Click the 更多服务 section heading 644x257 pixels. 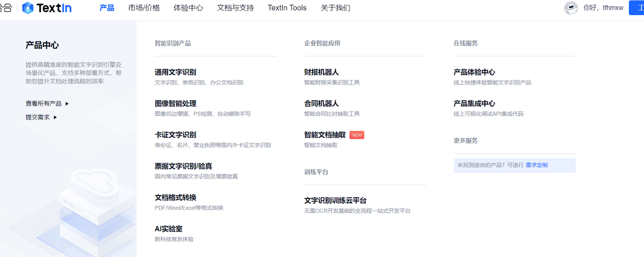coord(465,140)
